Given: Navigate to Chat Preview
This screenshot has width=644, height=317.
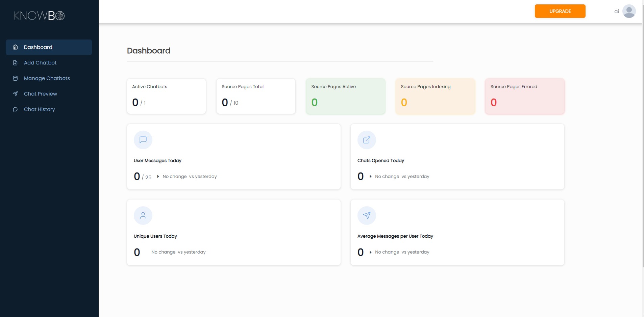Looking at the screenshot, I should (x=49, y=94).
